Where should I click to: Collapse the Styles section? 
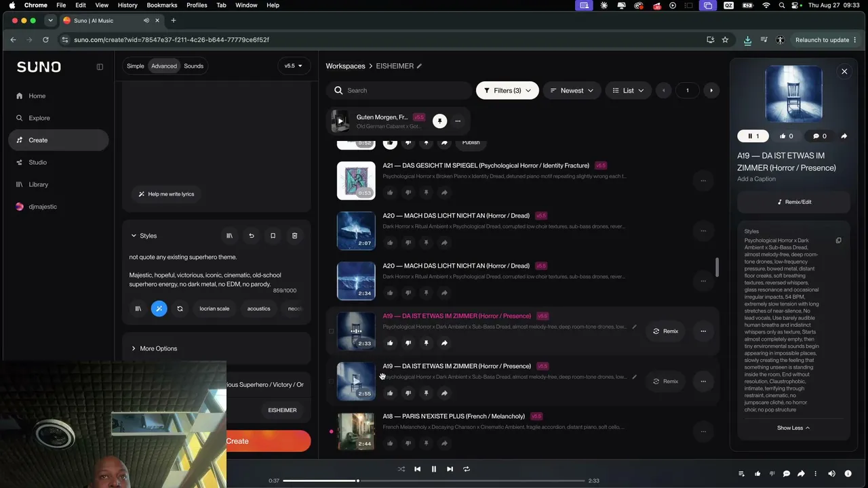(144, 236)
